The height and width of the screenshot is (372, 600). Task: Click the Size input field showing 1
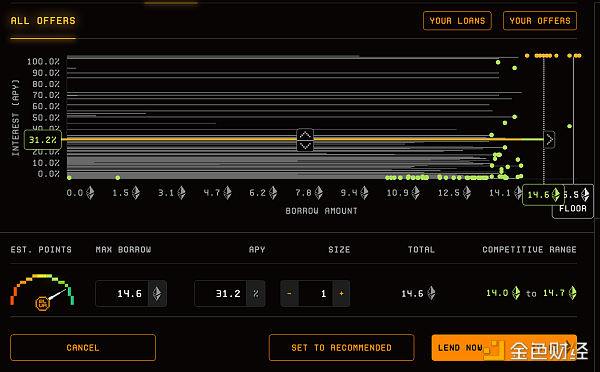tap(316, 294)
